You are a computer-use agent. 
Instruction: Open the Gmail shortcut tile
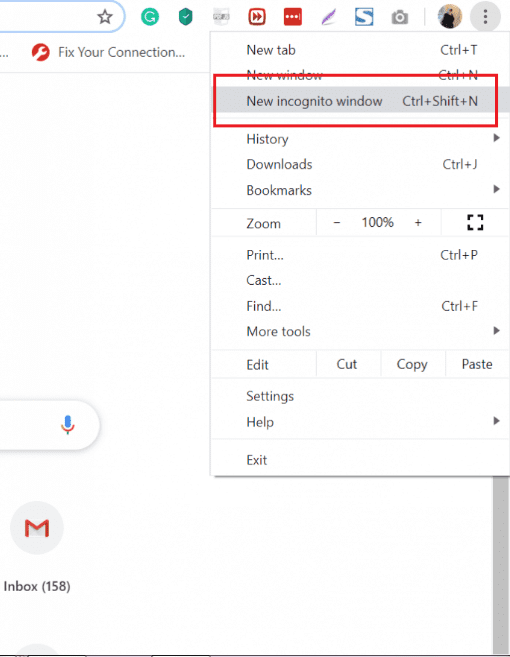point(37,528)
